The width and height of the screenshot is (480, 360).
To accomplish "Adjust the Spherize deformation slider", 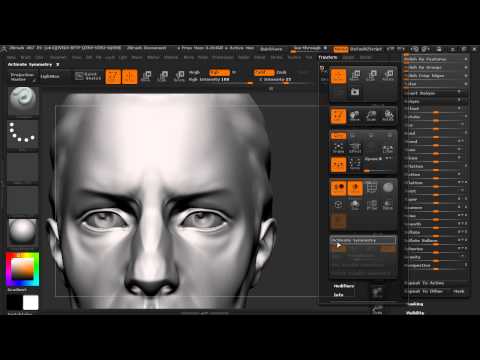I will coord(436,249).
